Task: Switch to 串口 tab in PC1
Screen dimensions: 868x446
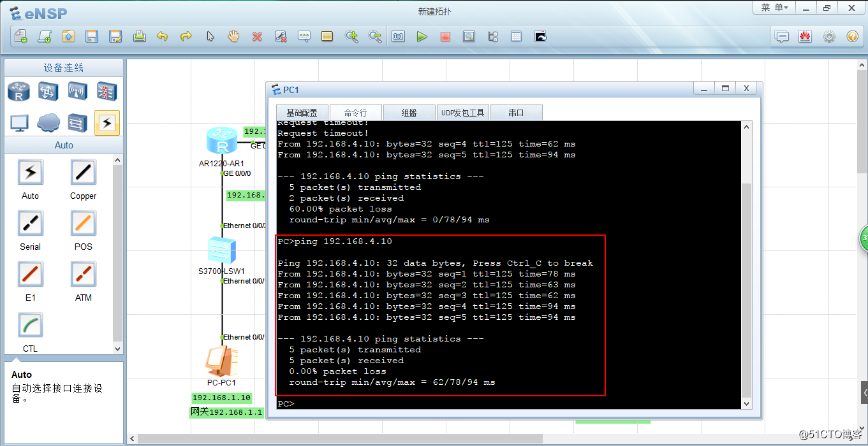Action: tap(517, 113)
